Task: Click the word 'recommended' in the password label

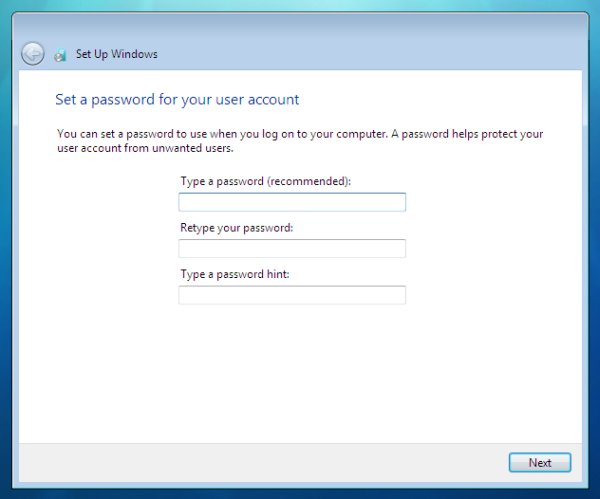Action: 308,181
